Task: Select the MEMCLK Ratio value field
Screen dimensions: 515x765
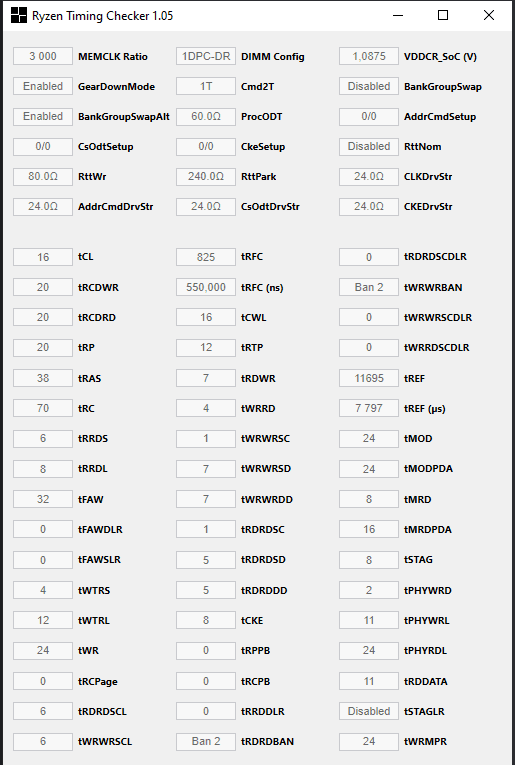Action: coord(43,56)
